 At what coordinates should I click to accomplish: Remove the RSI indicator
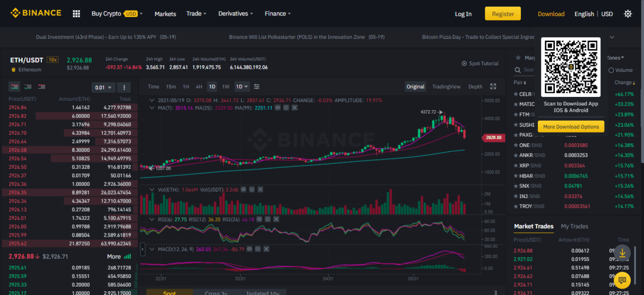tap(276, 219)
